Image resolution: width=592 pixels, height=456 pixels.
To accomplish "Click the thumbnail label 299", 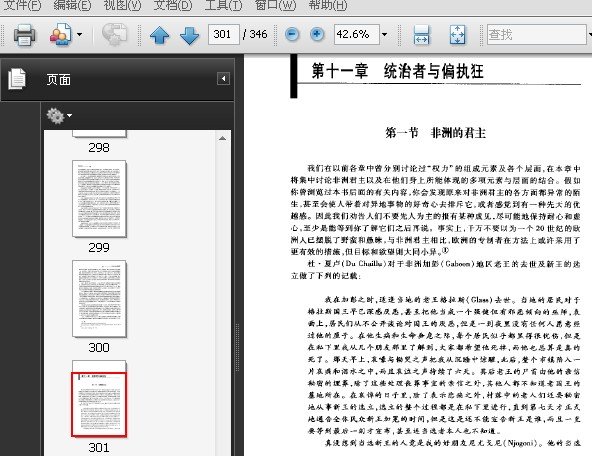I will click(99, 248).
